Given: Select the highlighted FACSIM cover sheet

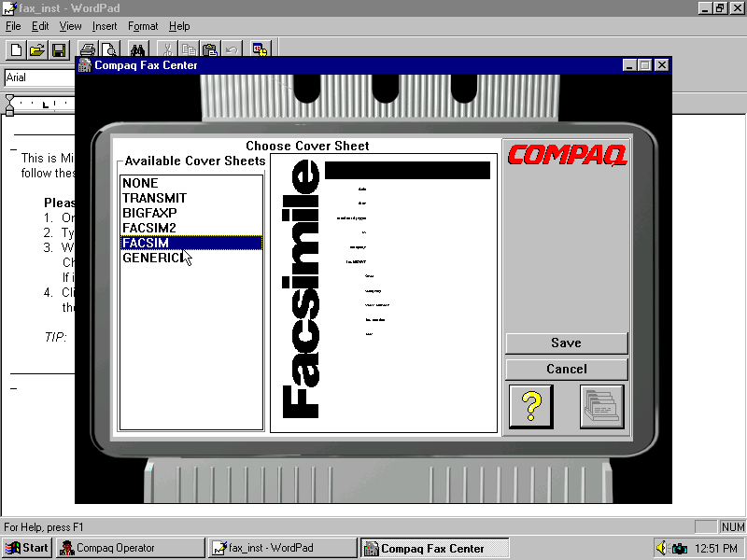Looking at the screenshot, I should click(191, 243).
